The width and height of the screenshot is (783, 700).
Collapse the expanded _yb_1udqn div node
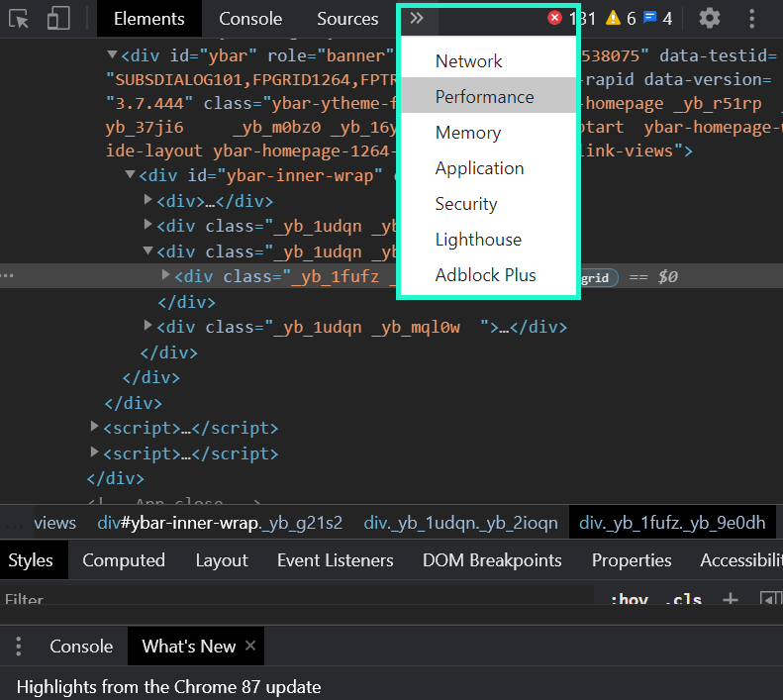147,250
